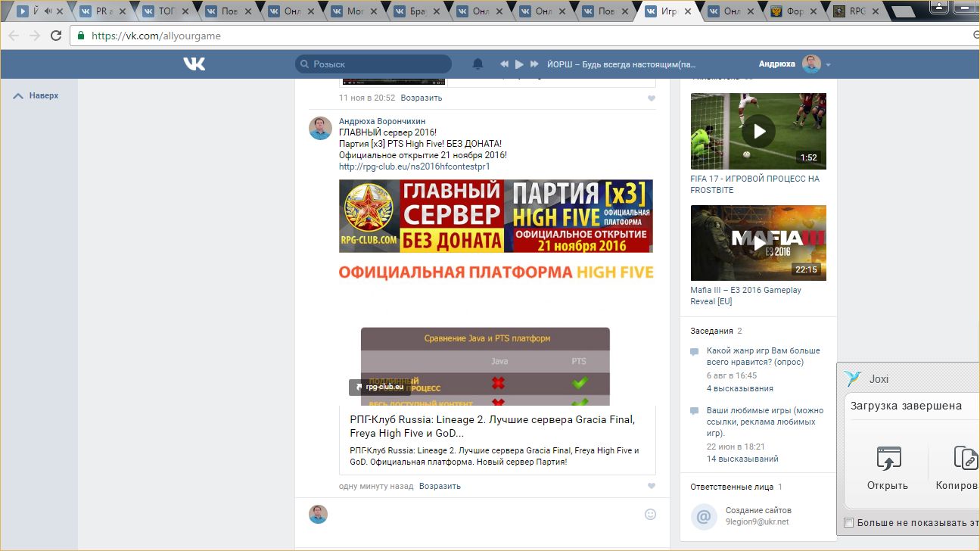The width and height of the screenshot is (980, 551).
Task: Skip to next track in header player
Action: tap(534, 64)
